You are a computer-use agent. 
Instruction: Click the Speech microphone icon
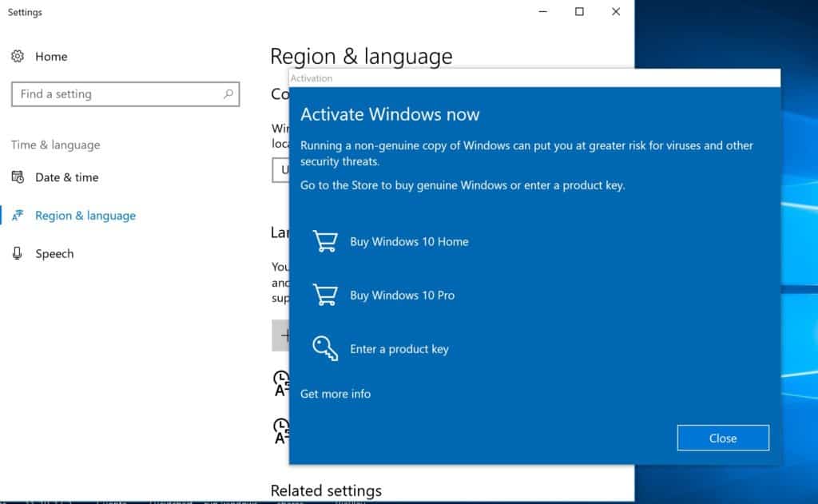[x=18, y=253]
